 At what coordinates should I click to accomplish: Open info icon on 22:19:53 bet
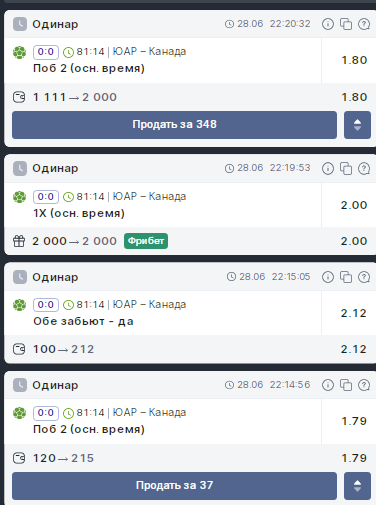[x=328, y=168]
